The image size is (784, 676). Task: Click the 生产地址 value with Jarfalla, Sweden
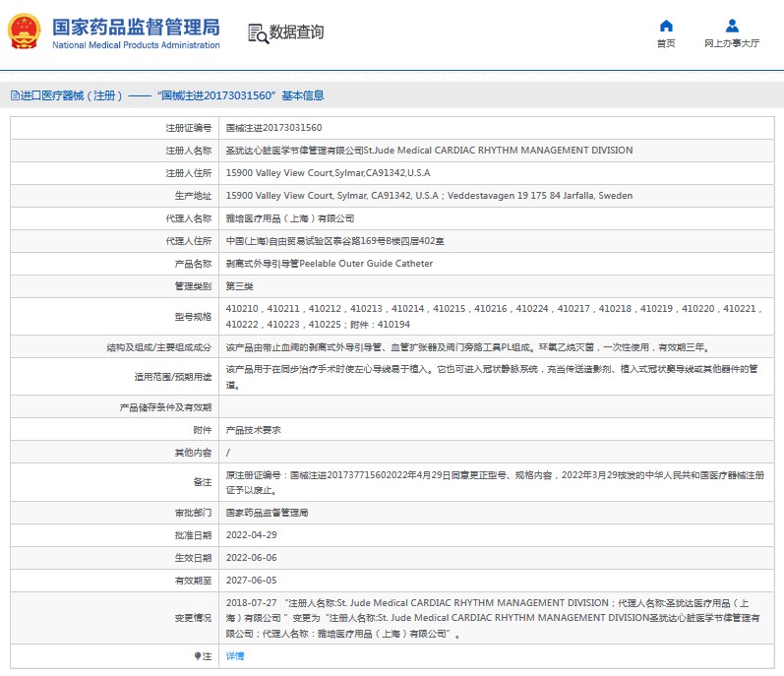[429, 196]
